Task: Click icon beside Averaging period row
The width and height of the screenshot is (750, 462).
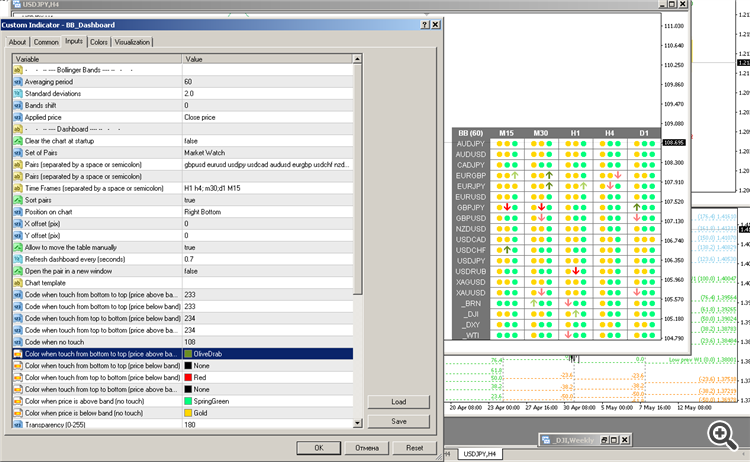Action: [18, 82]
